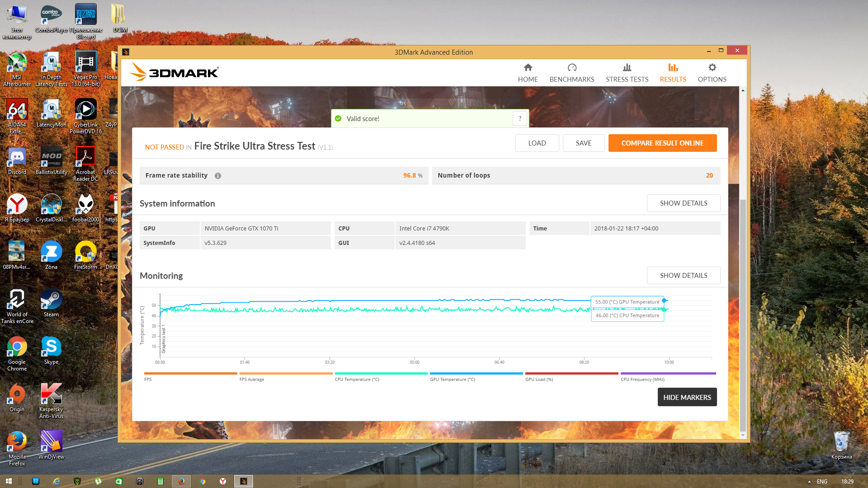Viewport: 868px width, 488px height.
Task: Expand system tray hidden icons arrow
Action: (x=809, y=482)
